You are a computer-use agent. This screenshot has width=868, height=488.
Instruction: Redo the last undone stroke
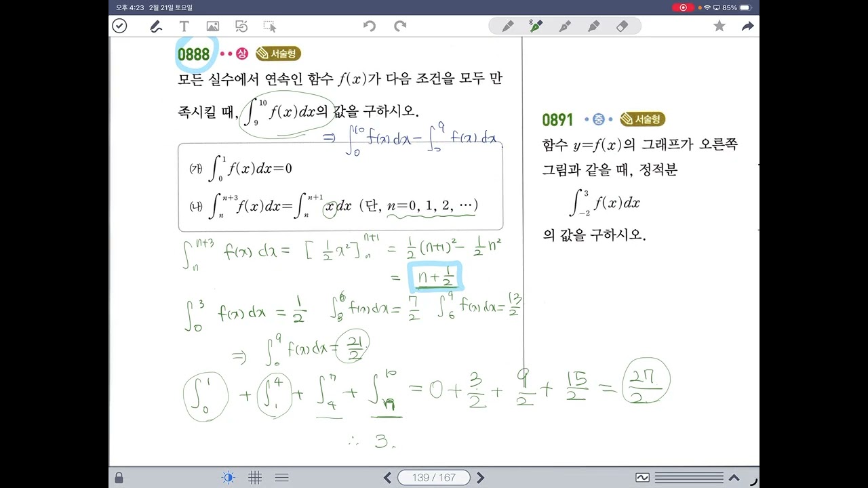[x=400, y=26]
